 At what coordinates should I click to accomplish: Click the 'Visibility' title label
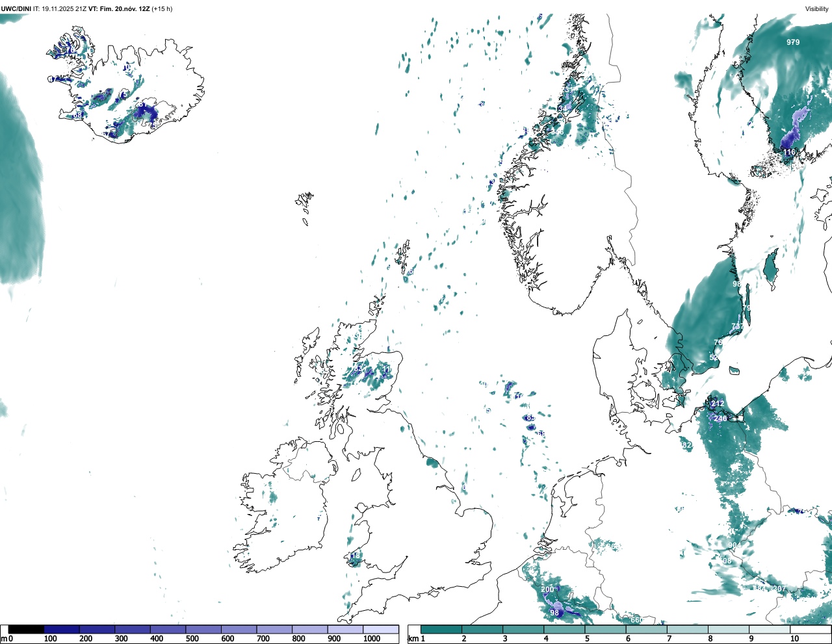tap(816, 9)
